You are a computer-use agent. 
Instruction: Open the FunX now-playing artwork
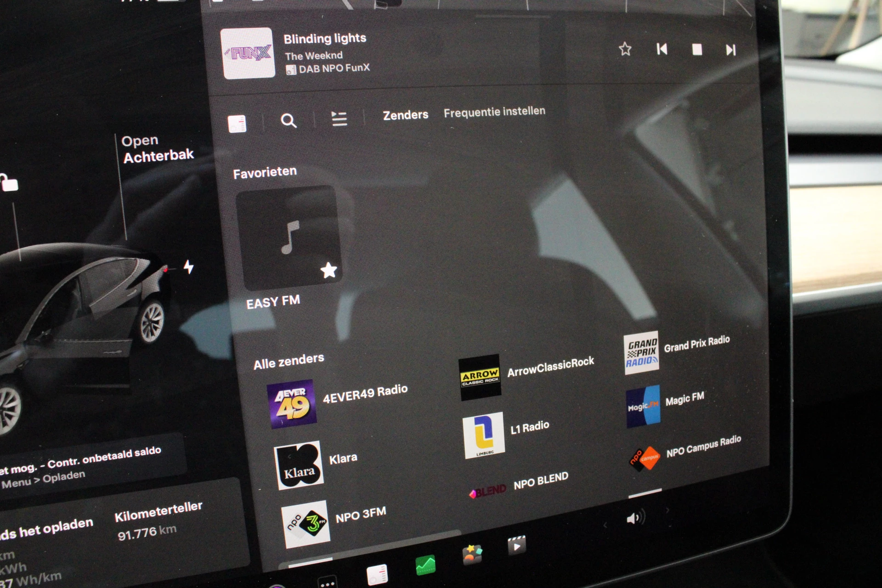click(248, 53)
